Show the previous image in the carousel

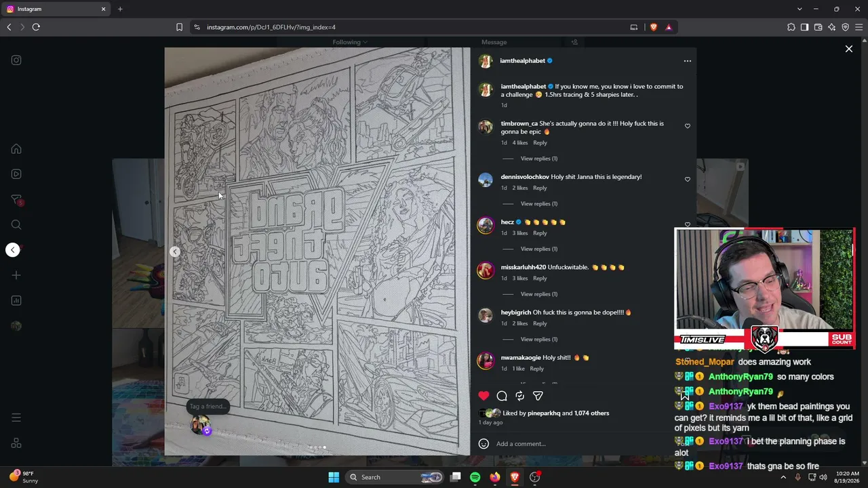175,251
